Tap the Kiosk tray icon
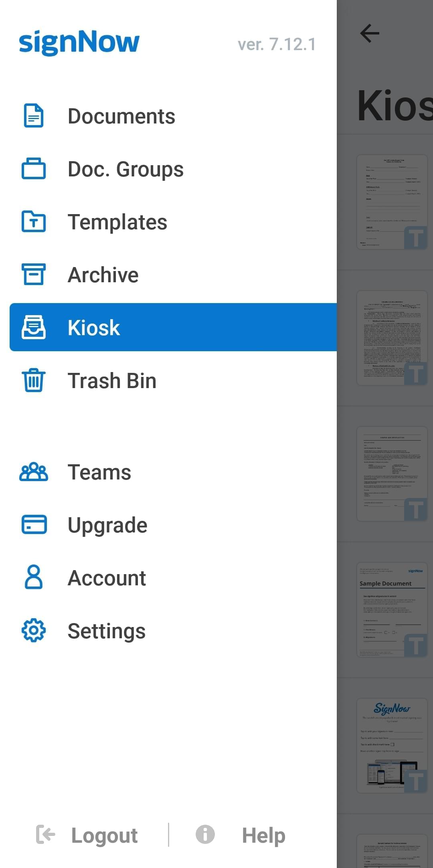Screen dimensions: 433x868 [x=34, y=328]
